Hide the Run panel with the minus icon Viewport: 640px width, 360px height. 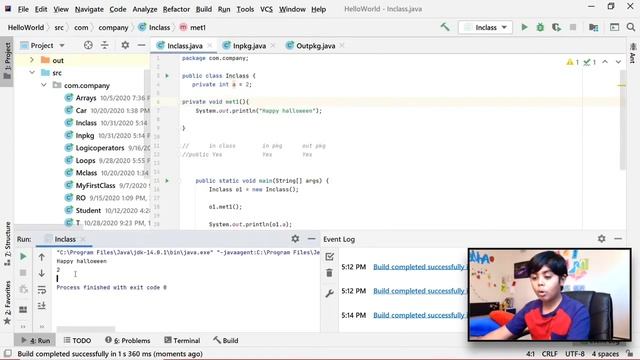click(x=311, y=239)
